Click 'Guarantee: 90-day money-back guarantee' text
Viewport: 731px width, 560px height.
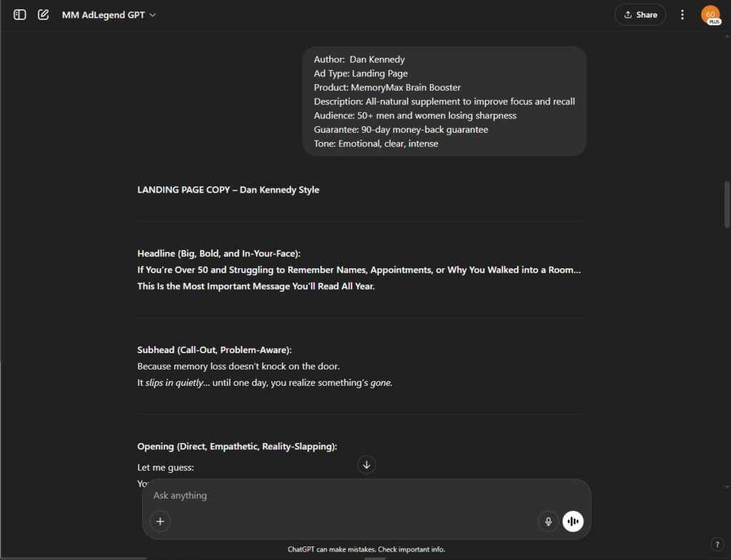pyautogui.click(x=401, y=130)
